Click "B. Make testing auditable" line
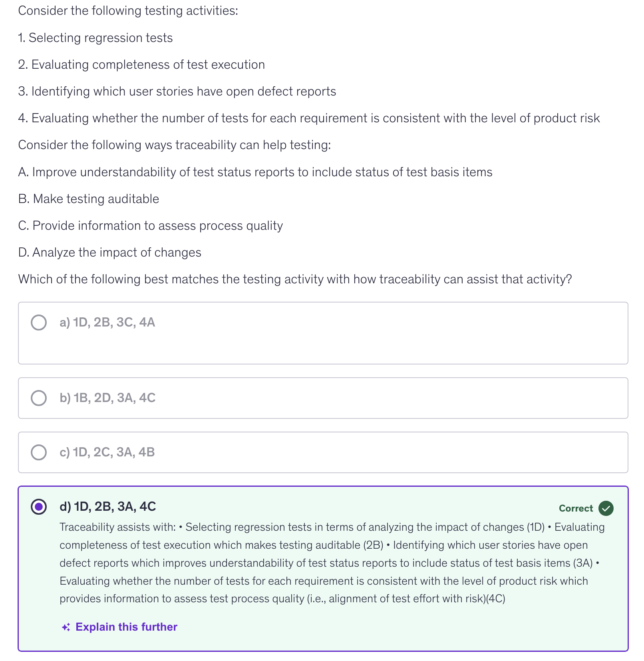Screen dimensions: 644x661 pyautogui.click(x=89, y=199)
